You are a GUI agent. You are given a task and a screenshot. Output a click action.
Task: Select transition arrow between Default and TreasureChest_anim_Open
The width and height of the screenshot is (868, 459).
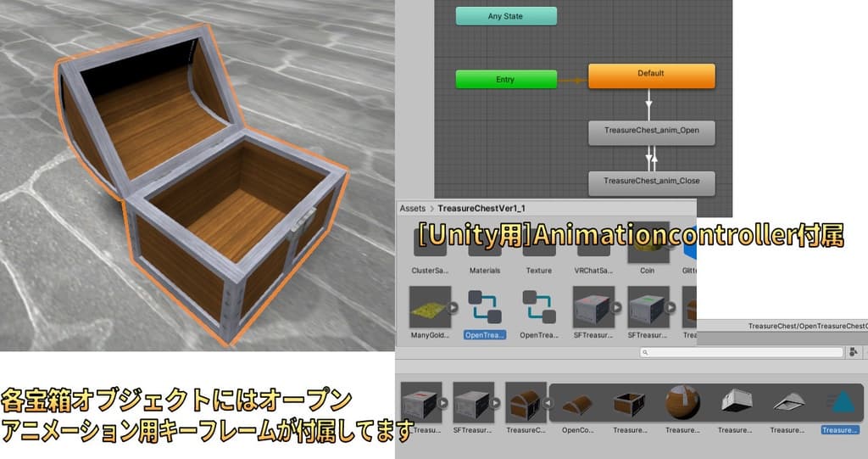(x=648, y=104)
